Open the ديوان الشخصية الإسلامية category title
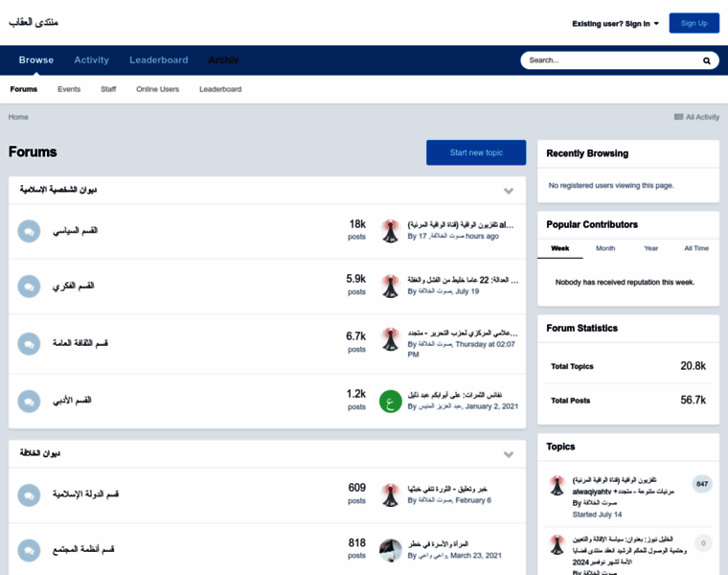The image size is (728, 575). [58, 190]
